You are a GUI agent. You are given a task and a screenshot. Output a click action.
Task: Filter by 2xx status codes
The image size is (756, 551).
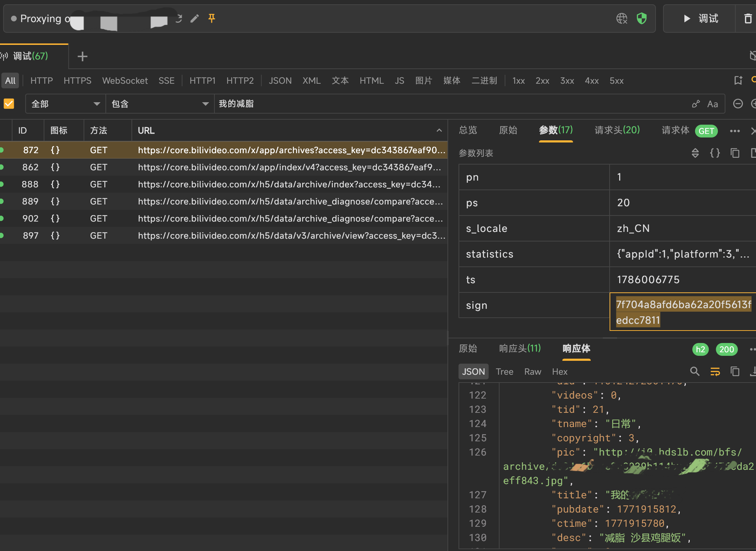pyautogui.click(x=542, y=80)
